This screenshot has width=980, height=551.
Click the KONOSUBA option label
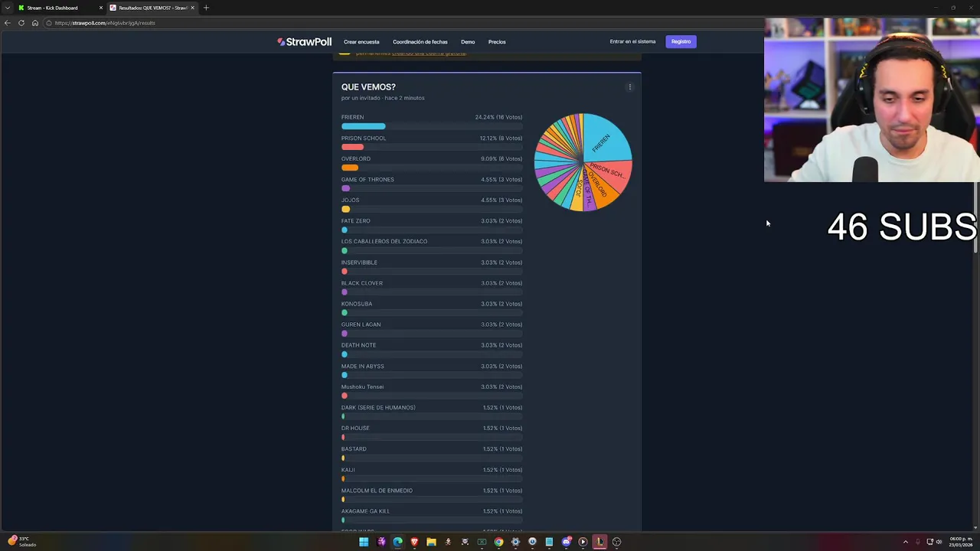click(x=357, y=304)
